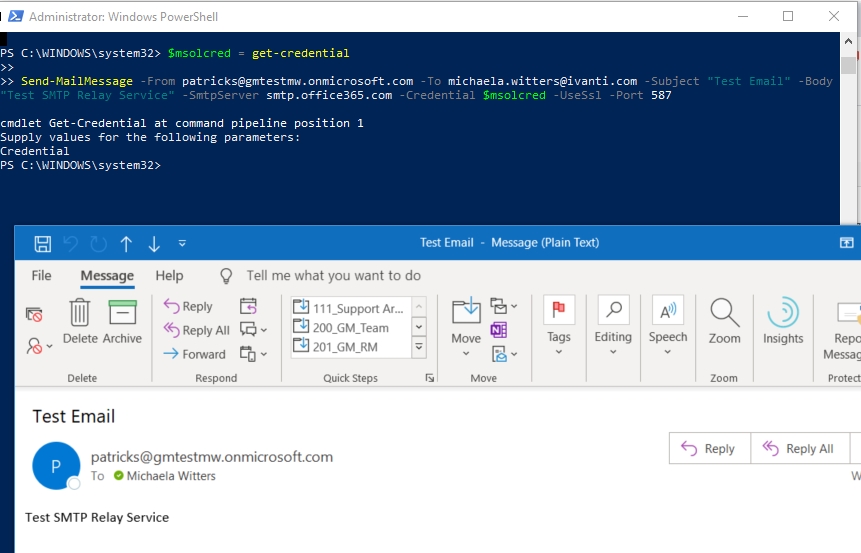Viewport: 861px width, 553px height.
Task: Open the File tab
Action: click(42, 276)
